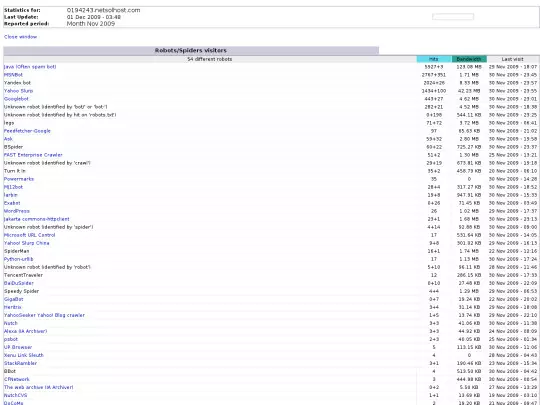This screenshot has height=405, width=540.
Task: Open the BaiDuSpider link
Action: 19,283
